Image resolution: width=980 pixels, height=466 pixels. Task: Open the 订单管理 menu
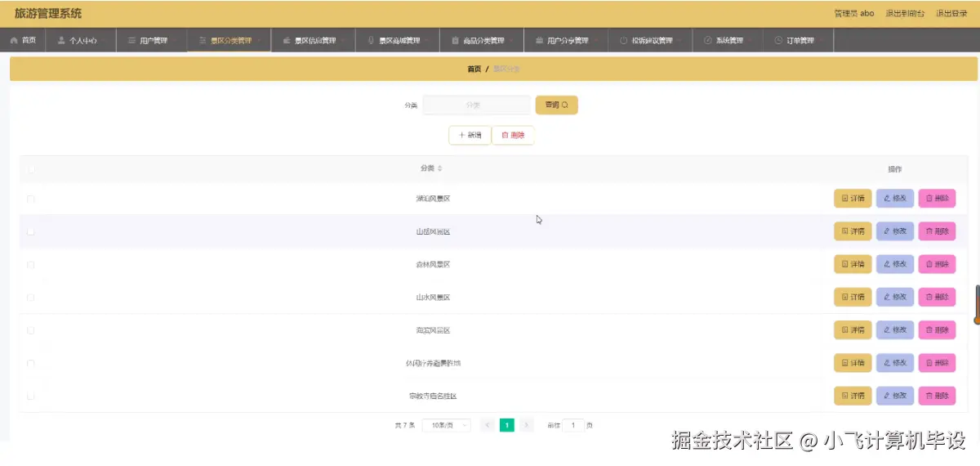(798, 41)
